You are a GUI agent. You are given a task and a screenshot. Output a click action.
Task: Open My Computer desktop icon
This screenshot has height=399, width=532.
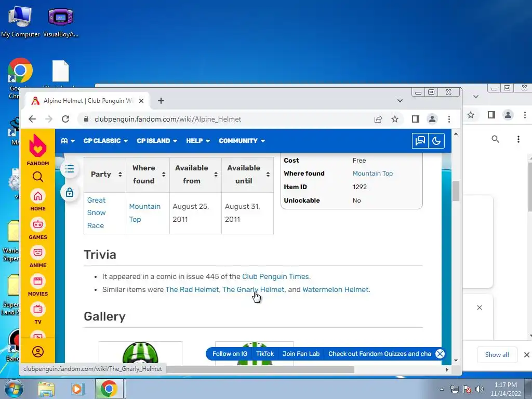pyautogui.click(x=20, y=21)
